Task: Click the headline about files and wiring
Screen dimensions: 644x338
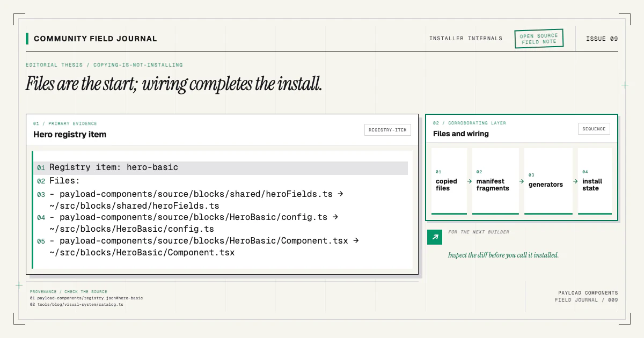Action: tap(174, 84)
